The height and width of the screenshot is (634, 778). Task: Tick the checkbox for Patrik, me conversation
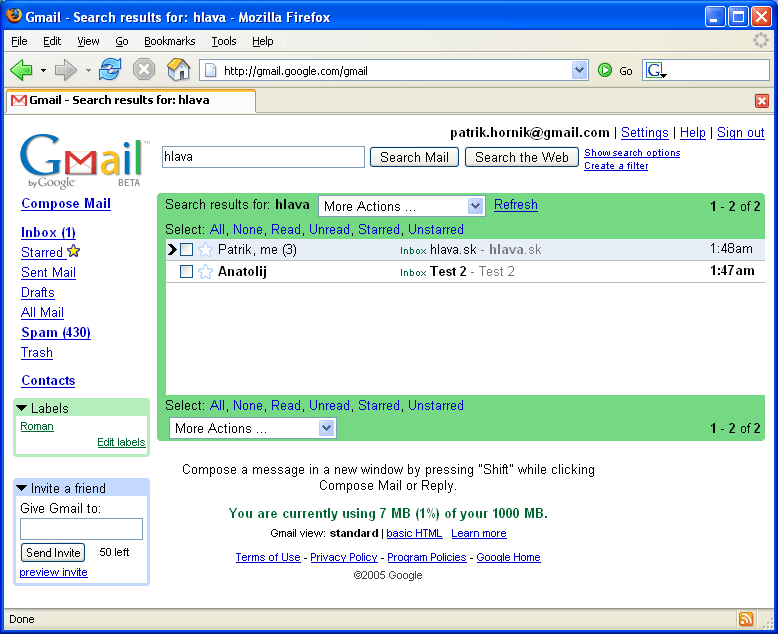point(186,250)
